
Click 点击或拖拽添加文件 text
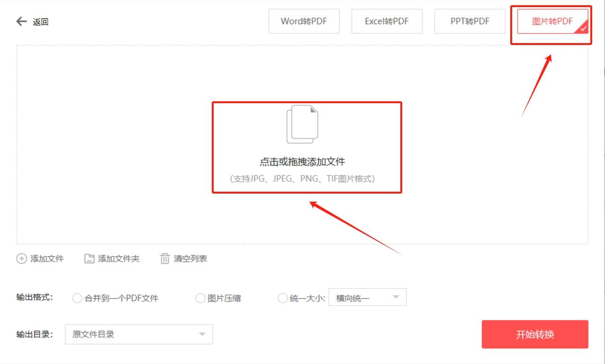(302, 162)
